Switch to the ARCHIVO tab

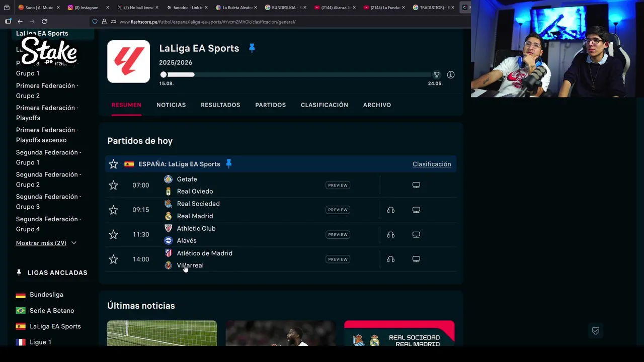(x=377, y=105)
